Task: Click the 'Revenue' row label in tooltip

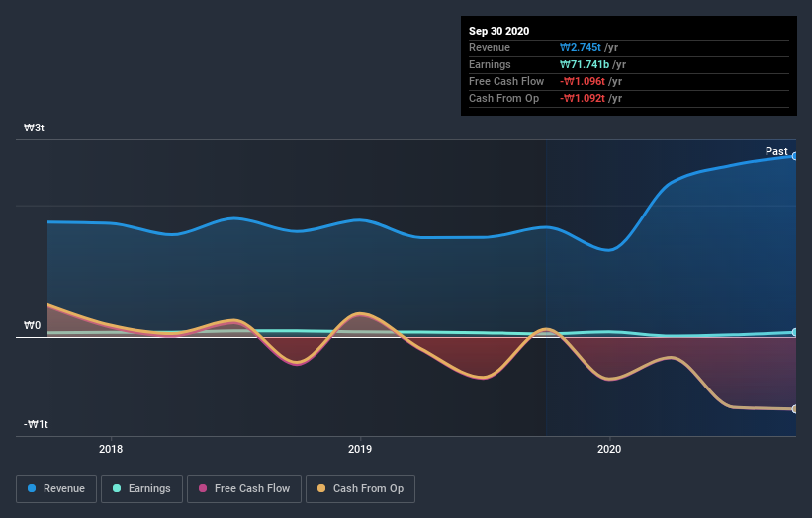Action: (x=490, y=48)
